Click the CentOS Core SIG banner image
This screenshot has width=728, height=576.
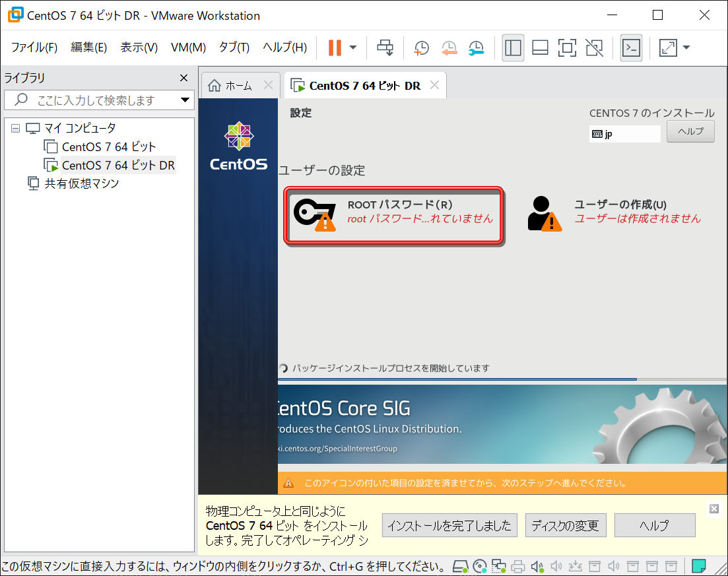coord(502,424)
